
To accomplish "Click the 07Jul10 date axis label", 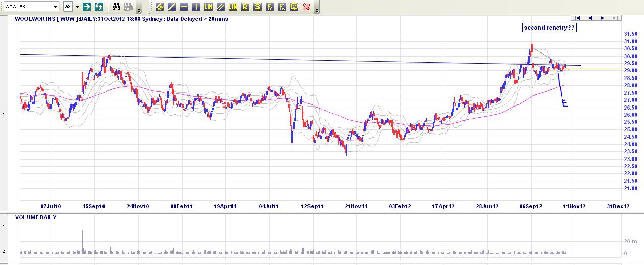I will [51, 206].
